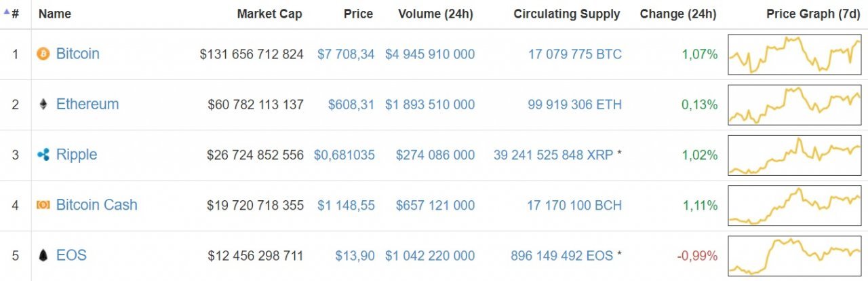Sort by the Circulating Supply header

coord(566,14)
